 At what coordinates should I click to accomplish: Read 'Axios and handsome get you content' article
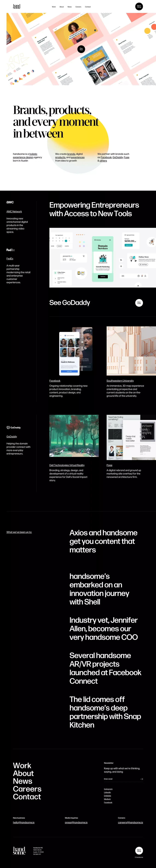click(103, 541)
